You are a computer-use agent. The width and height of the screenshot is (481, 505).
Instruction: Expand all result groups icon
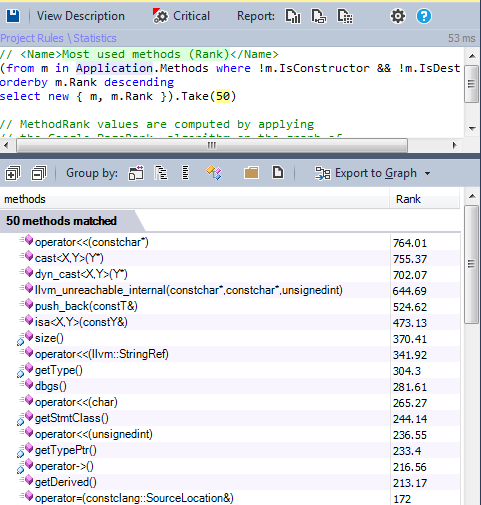point(13,173)
